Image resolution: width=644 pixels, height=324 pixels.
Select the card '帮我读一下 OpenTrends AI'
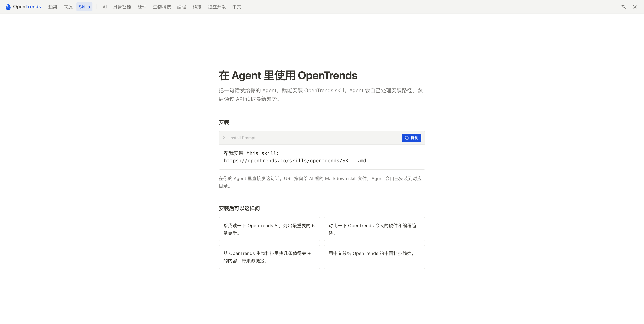tap(269, 229)
